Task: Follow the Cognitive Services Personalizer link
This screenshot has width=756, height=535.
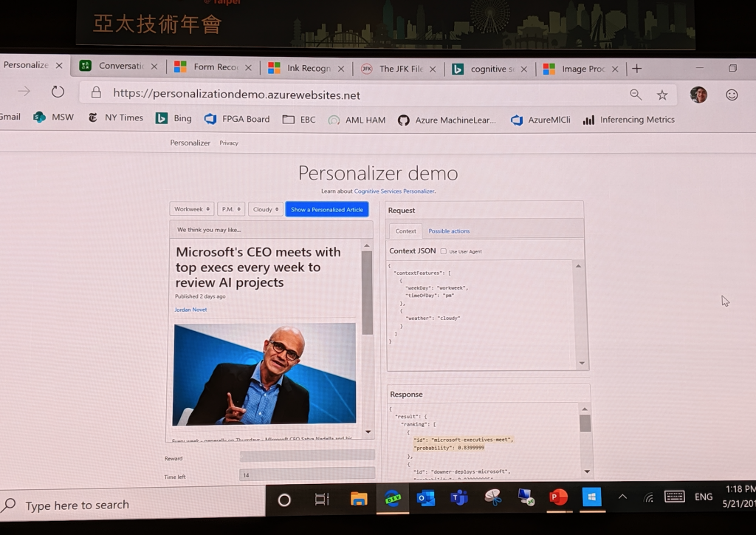Action: 394,191
